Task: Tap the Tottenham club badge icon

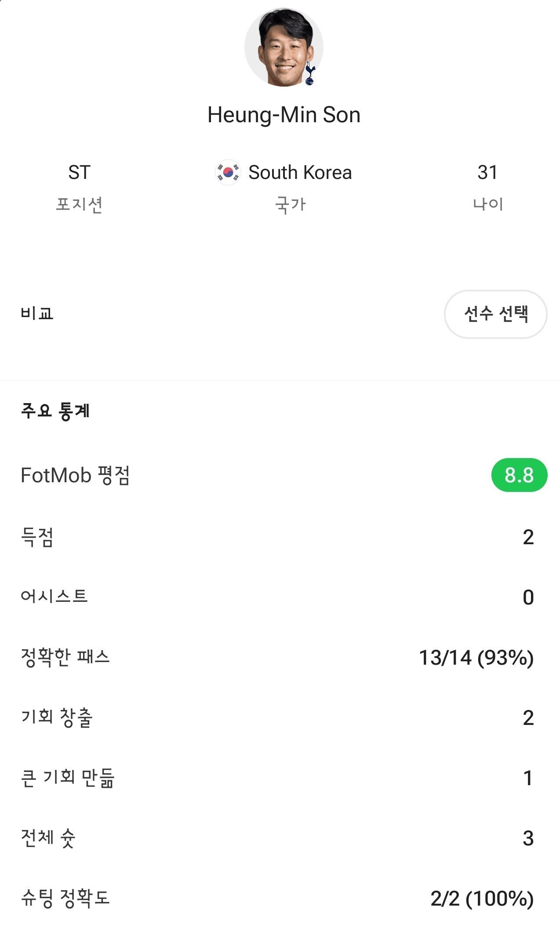Action: point(310,74)
